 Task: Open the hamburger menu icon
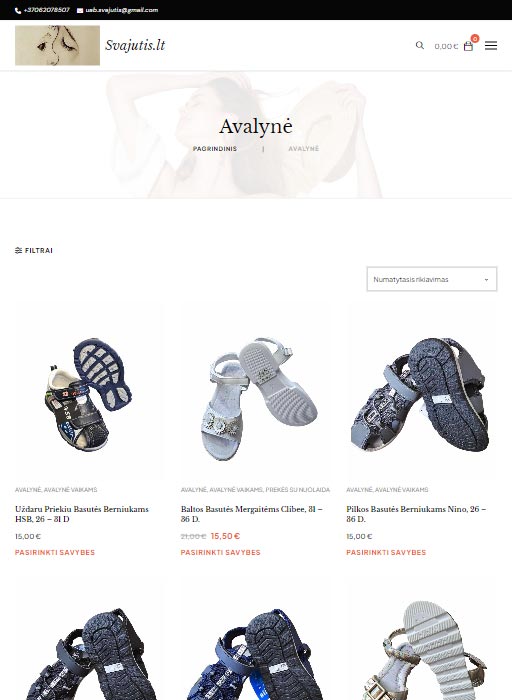click(x=491, y=46)
